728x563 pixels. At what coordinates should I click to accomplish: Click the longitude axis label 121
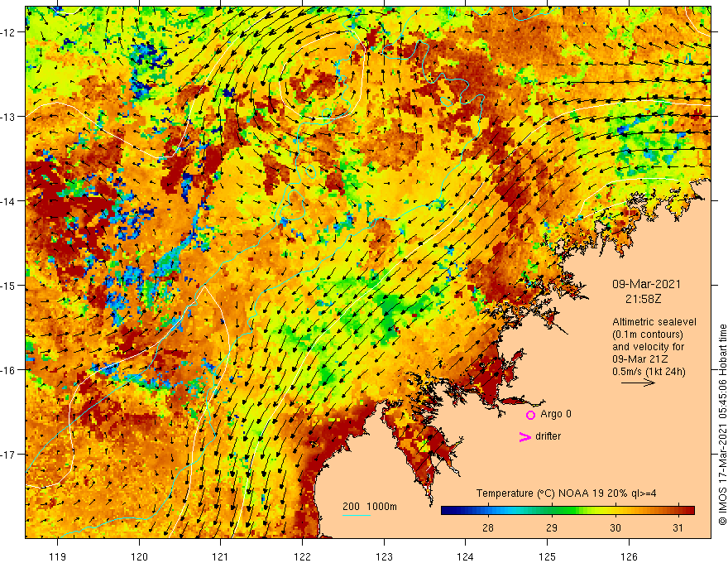point(221,556)
